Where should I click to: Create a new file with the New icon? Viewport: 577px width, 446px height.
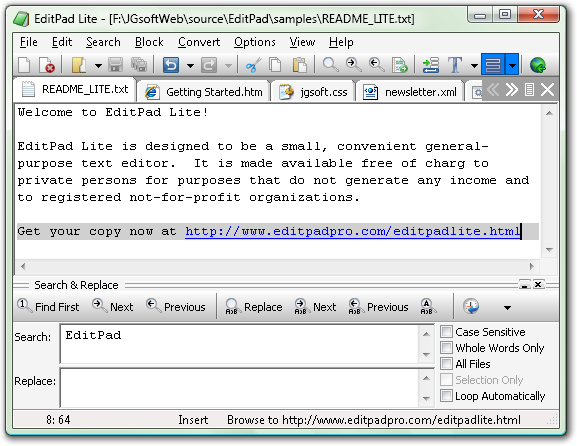tap(25, 65)
